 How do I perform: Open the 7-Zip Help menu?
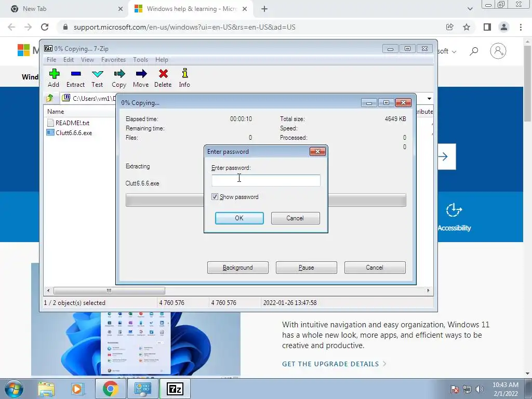coord(162,60)
